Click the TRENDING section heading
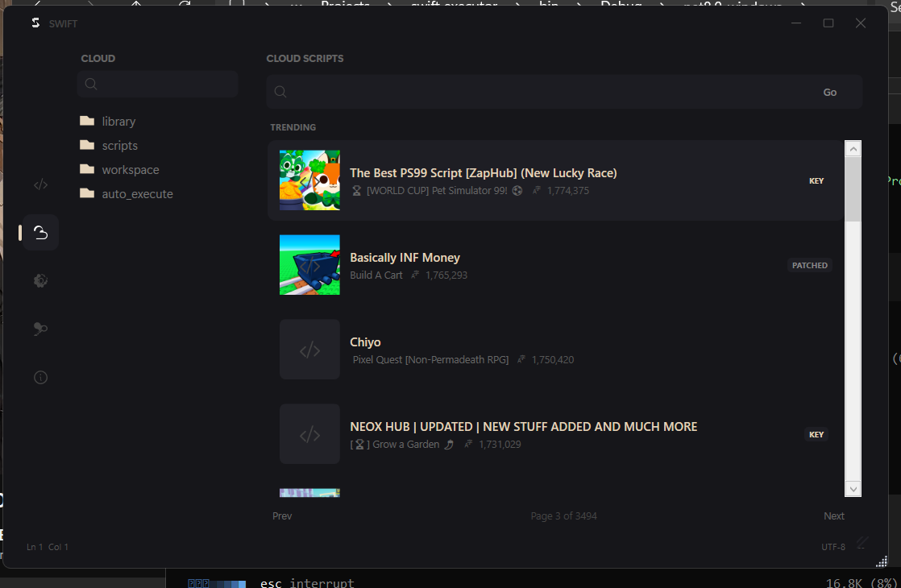The image size is (901, 588). pos(293,127)
